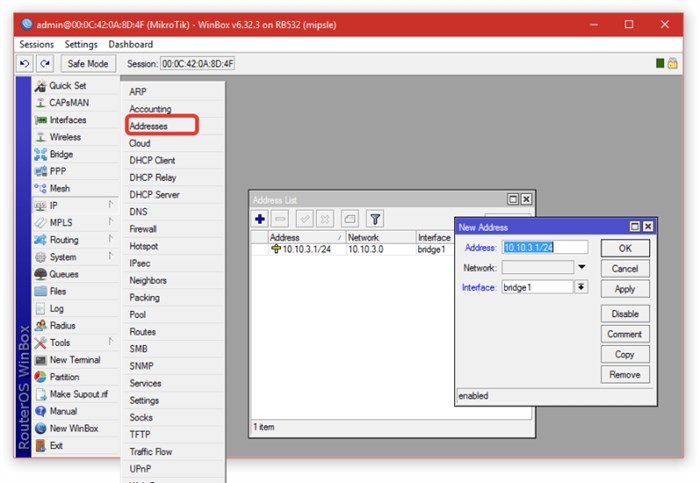Select Routes in IP submenu
The width and height of the screenshot is (700, 483).
click(x=174, y=332)
